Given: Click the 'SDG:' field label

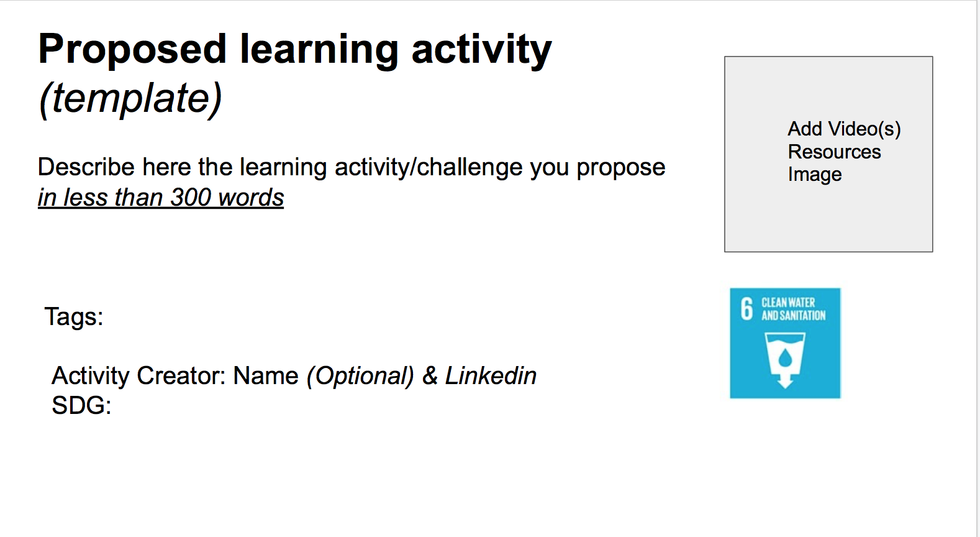Looking at the screenshot, I should (x=81, y=406).
